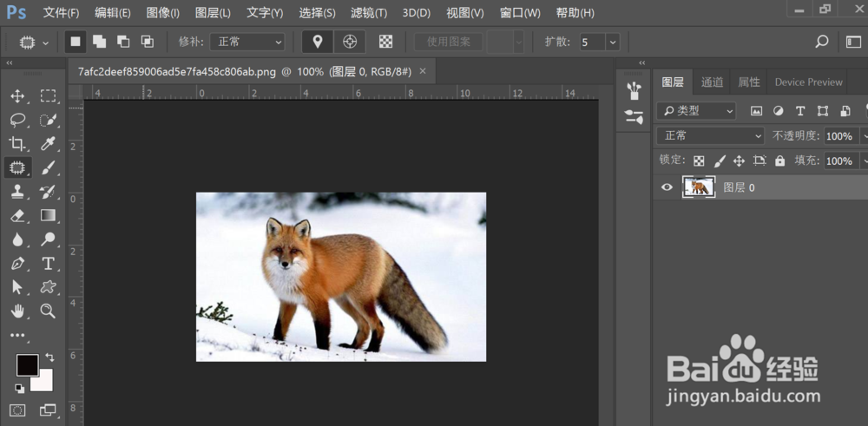The image size is (868, 426).
Task: Select the Move tool
Action: click(x=17, y=96)
